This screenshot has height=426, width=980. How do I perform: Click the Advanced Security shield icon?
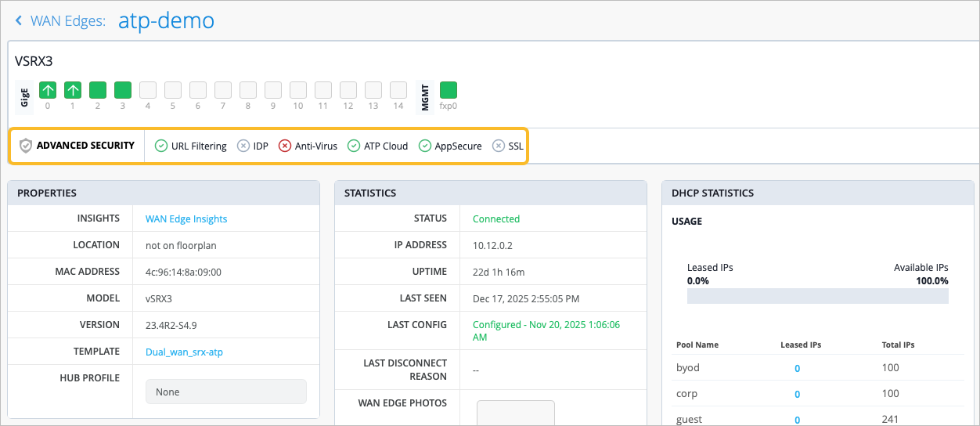(x=26, y=146)
